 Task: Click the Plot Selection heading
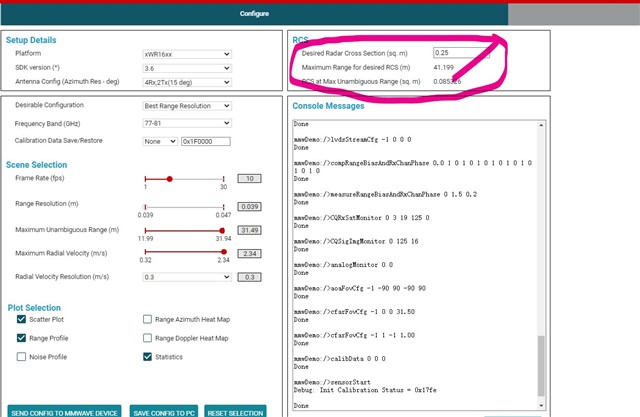(34, 308)
